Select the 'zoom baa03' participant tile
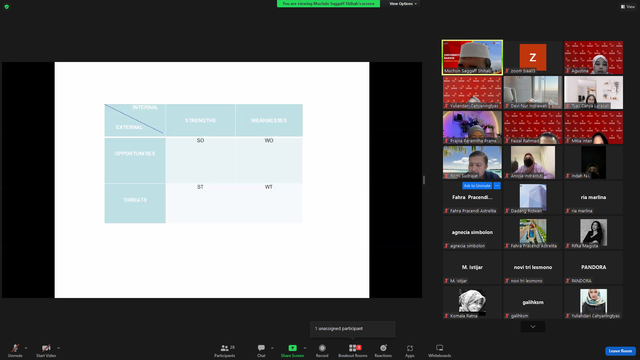640x360 pixels. (x=533, y=57)
